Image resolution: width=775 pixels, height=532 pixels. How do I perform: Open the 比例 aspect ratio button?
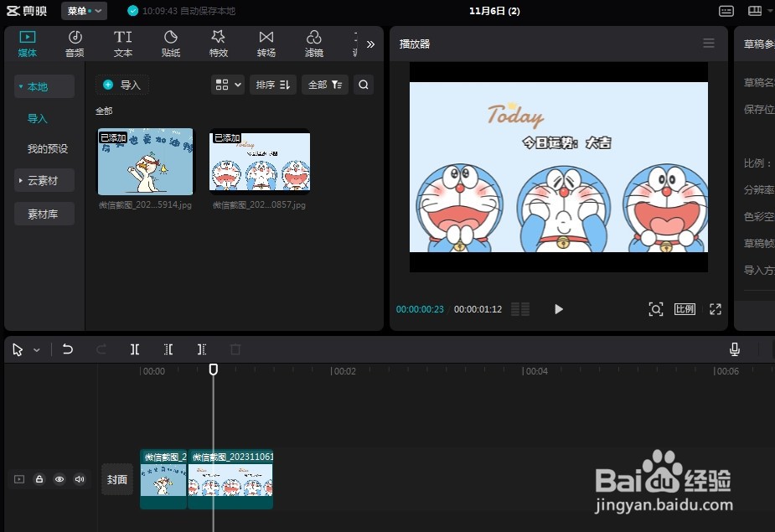coord(685,309)
